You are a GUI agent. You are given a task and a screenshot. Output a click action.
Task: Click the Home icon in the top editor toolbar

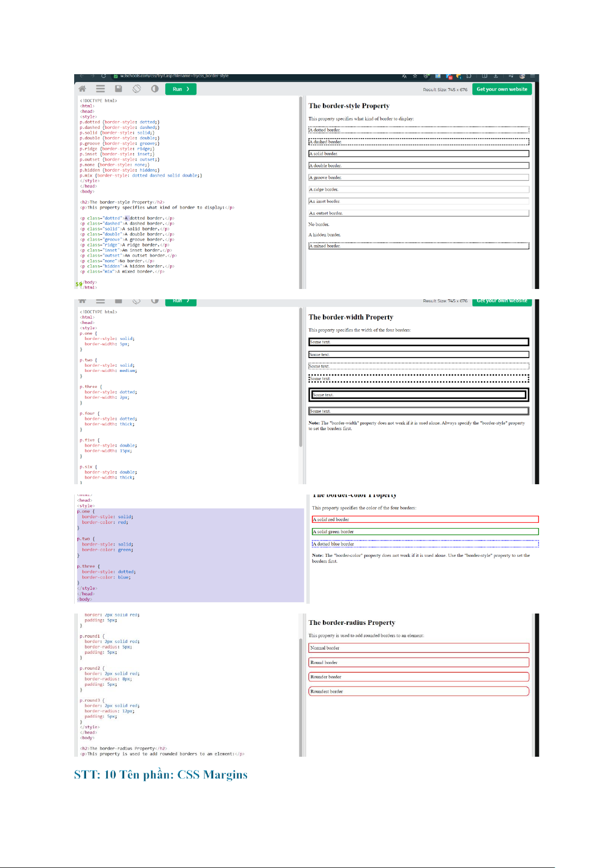pyautogui.click(x=82, y=89)
